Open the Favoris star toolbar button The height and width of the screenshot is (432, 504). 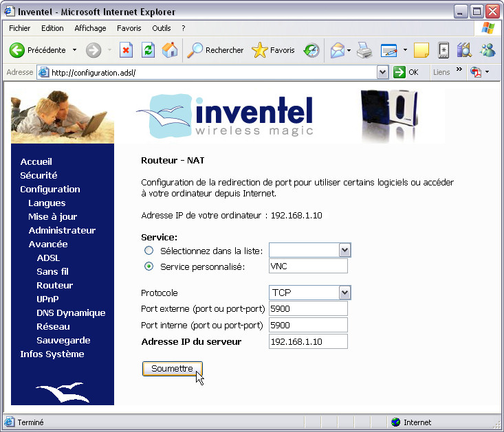coord(273,50)
